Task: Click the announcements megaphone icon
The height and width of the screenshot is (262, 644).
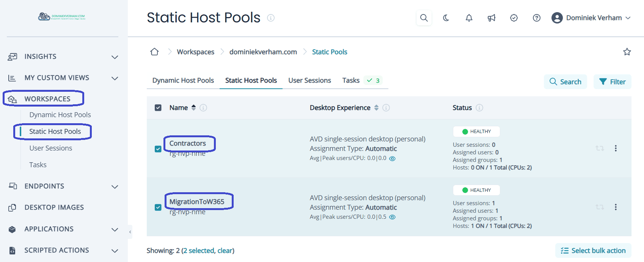Action: click(492, 18)
